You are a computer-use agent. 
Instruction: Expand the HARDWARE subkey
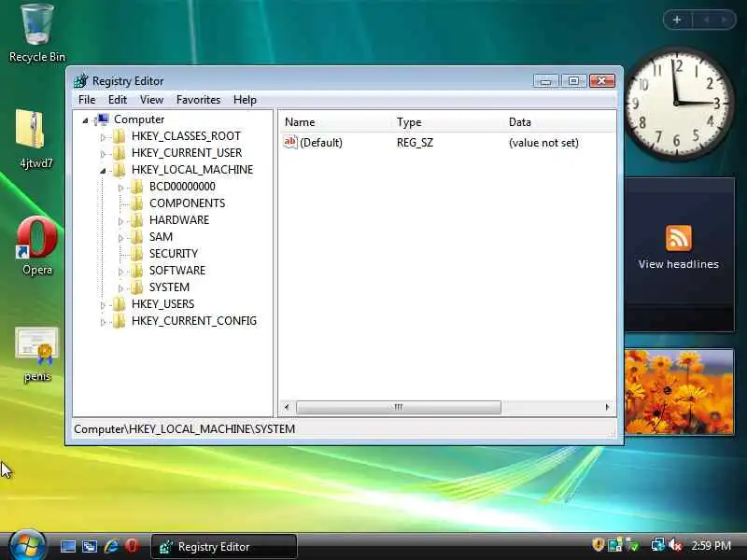tap(120, 221)
